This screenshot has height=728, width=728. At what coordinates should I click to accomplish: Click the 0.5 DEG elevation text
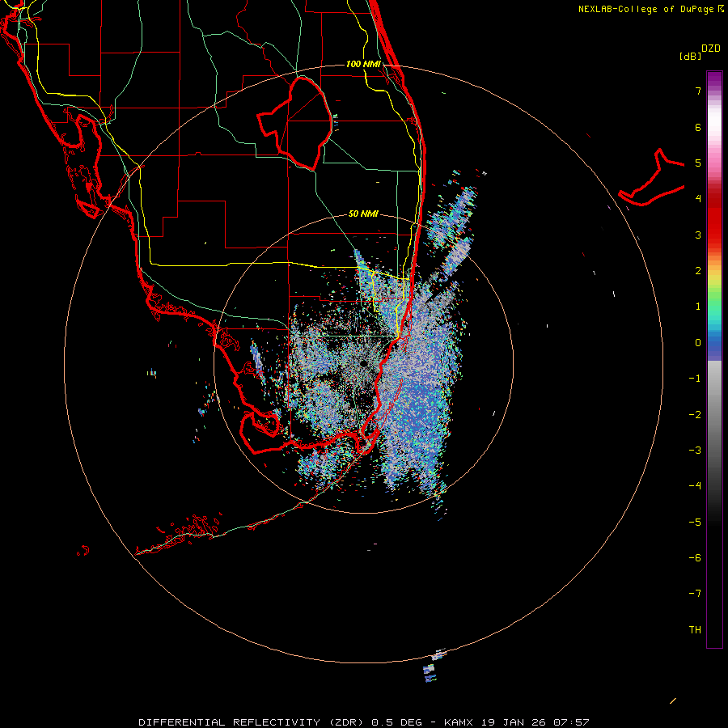(396, 722)
